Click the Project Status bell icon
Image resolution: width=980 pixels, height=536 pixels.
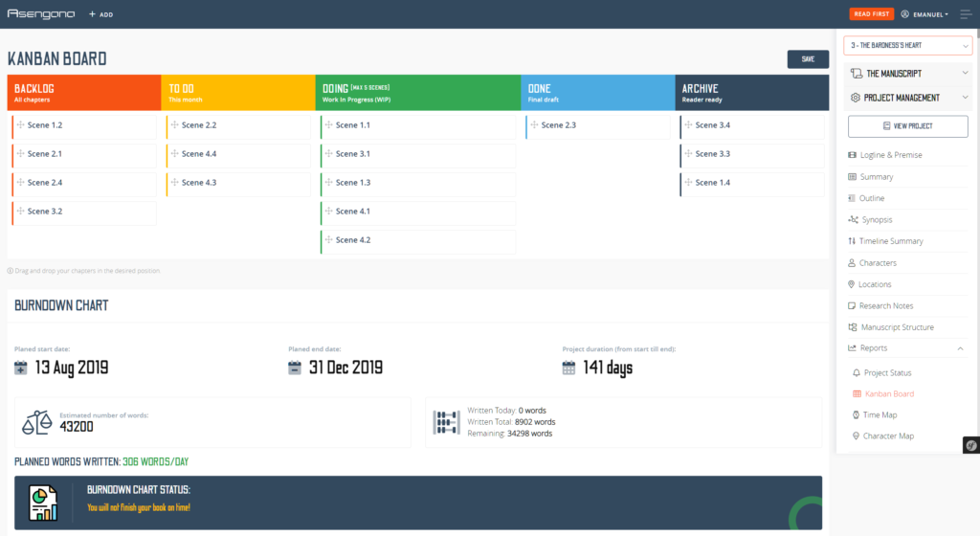pyautogui.click(x=857, y=372)
